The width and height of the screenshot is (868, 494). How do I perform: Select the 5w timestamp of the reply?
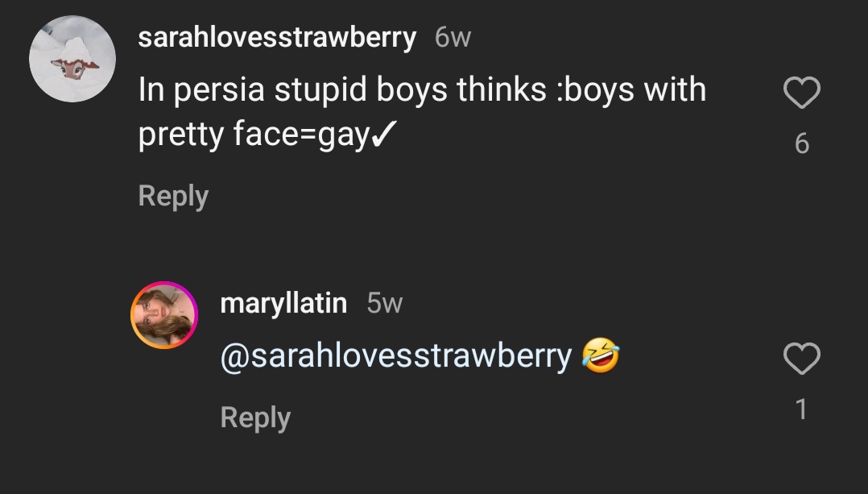[x=385, y=303]
